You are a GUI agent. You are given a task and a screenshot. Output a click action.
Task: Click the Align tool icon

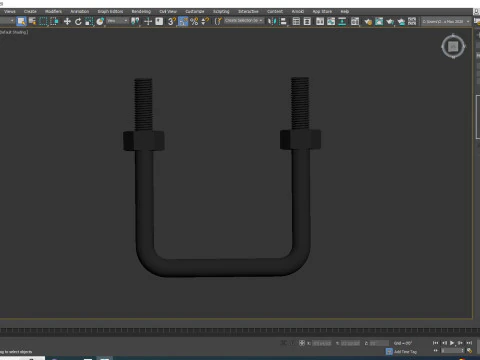click(283, 21)
